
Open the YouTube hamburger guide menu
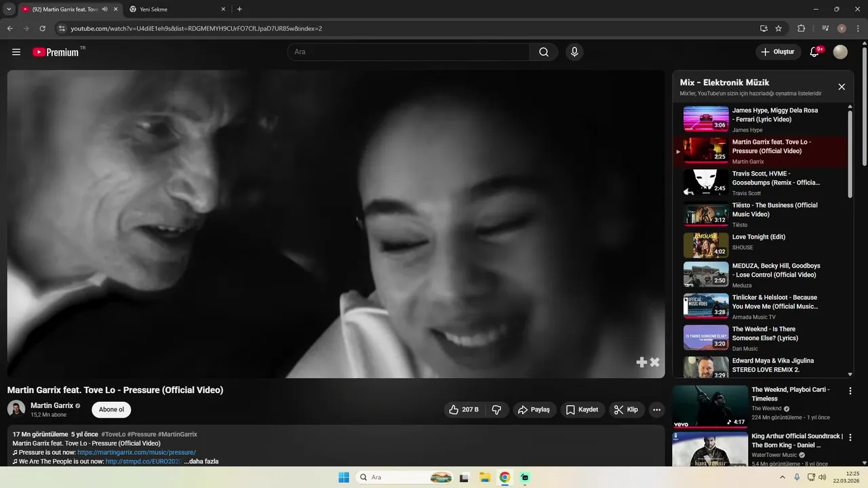(x=16, y=52)
